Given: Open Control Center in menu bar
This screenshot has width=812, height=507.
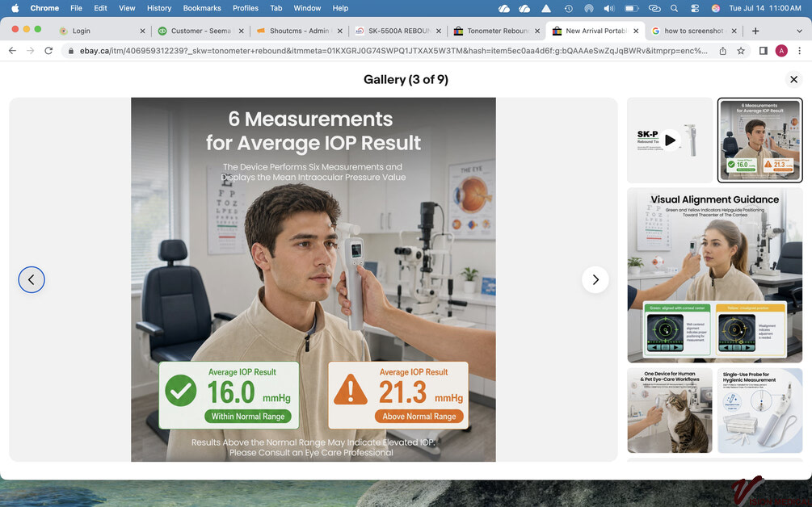Looking at the screenshot, I should pos(695,8).
